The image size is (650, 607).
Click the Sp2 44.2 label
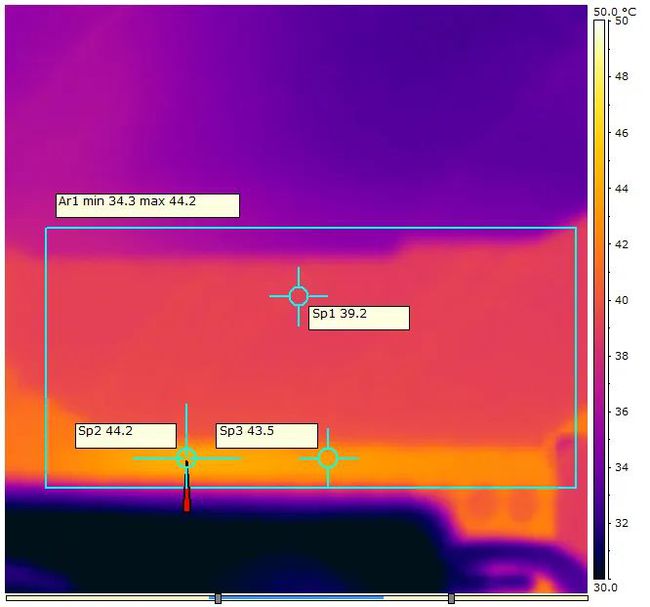126,435
